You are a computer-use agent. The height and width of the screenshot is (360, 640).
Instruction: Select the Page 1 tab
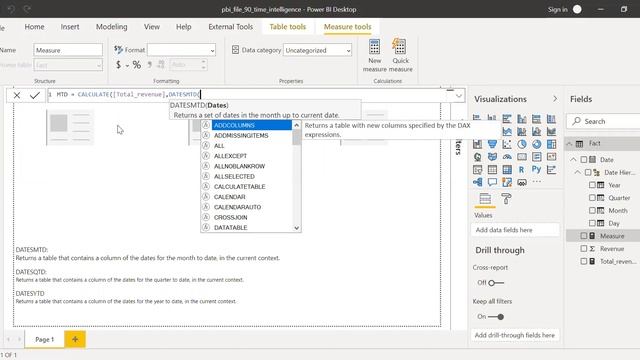tap(44, 340)
